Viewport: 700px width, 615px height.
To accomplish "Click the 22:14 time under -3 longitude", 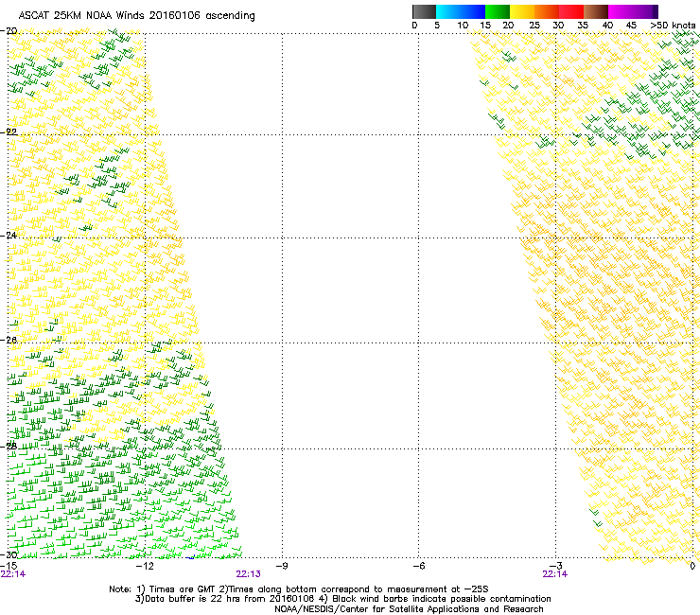I will click(555, 574).
